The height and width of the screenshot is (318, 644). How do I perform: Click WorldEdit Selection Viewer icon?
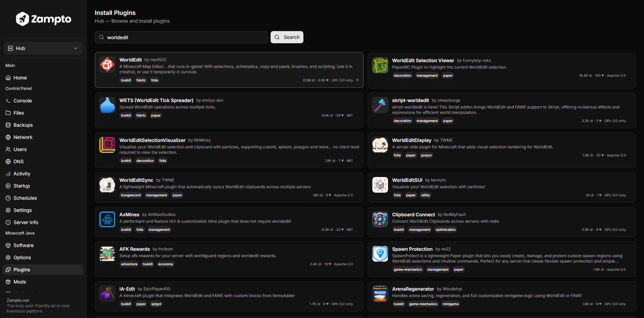380,65
